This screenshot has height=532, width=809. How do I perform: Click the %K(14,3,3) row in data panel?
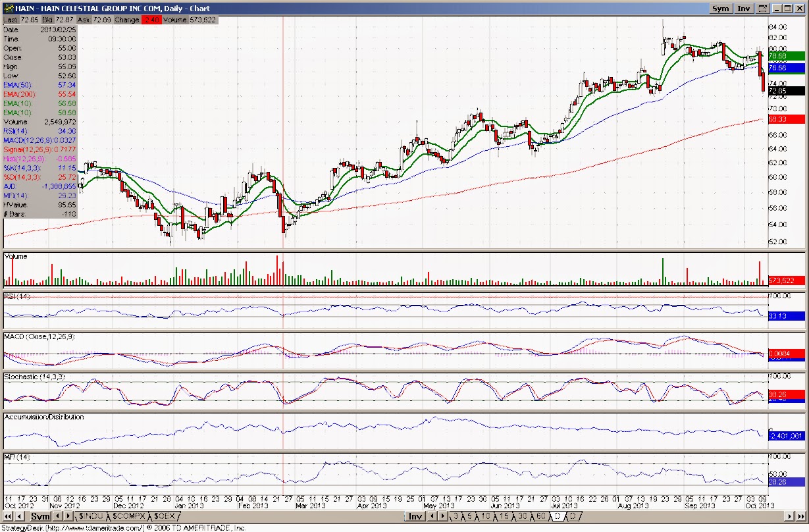click(39, 168)
